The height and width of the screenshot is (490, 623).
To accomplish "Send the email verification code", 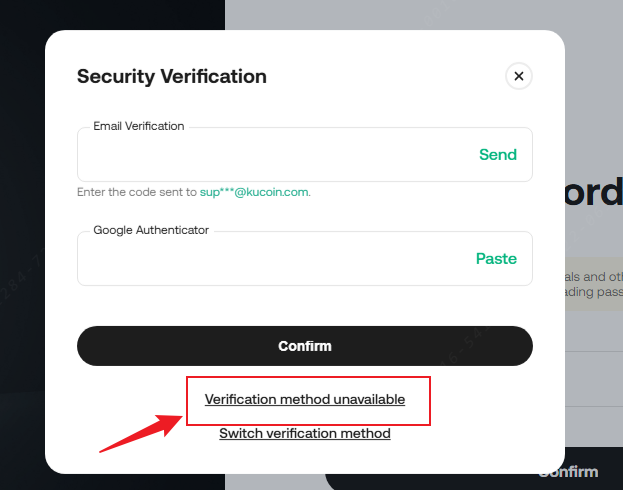I will [x=498, y=155].
